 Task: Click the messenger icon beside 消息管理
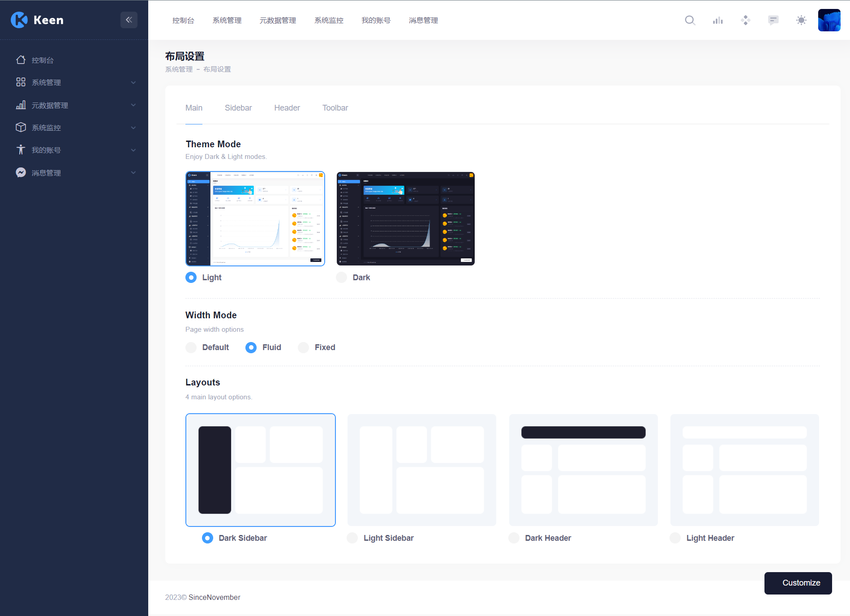(x=21, y=173)
